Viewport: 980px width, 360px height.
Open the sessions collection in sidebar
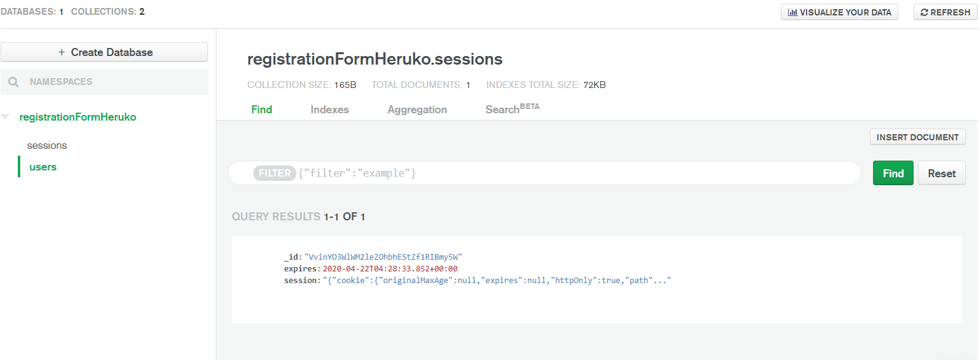point(47,146)
